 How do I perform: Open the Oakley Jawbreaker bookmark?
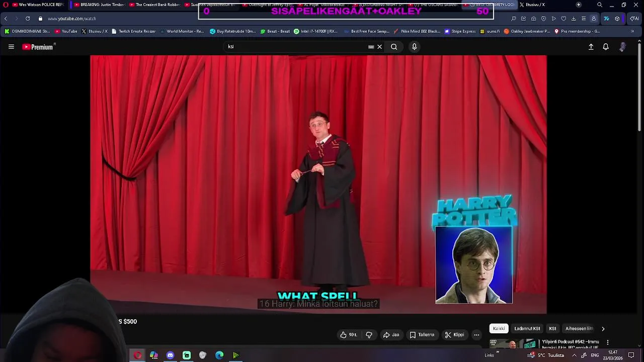pyautogui.click(x=527, y=31)
